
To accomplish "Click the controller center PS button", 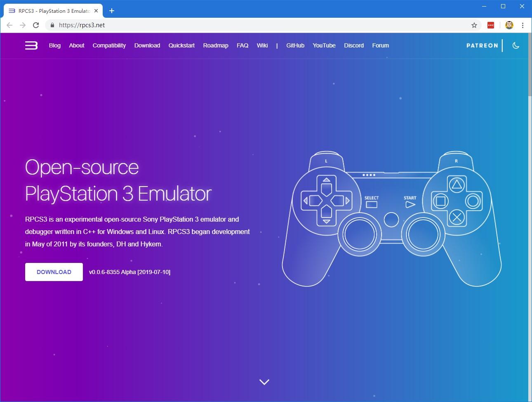I will point(391,220).
